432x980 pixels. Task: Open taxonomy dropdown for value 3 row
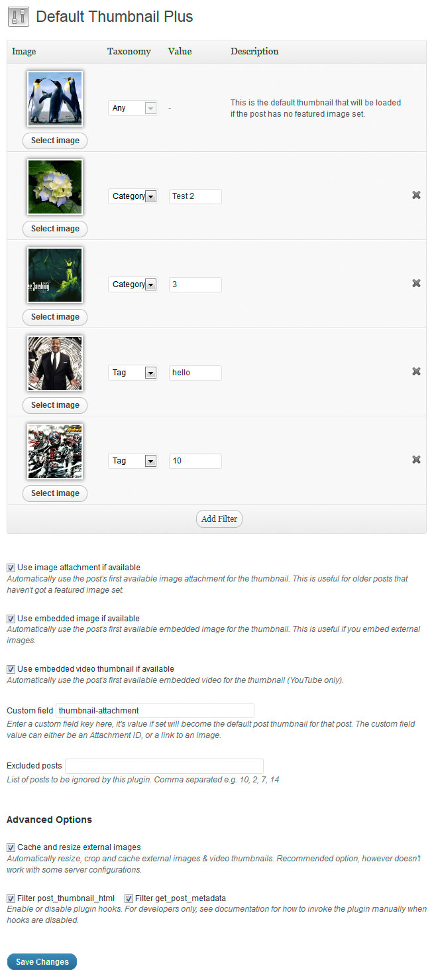pos(133,284)
